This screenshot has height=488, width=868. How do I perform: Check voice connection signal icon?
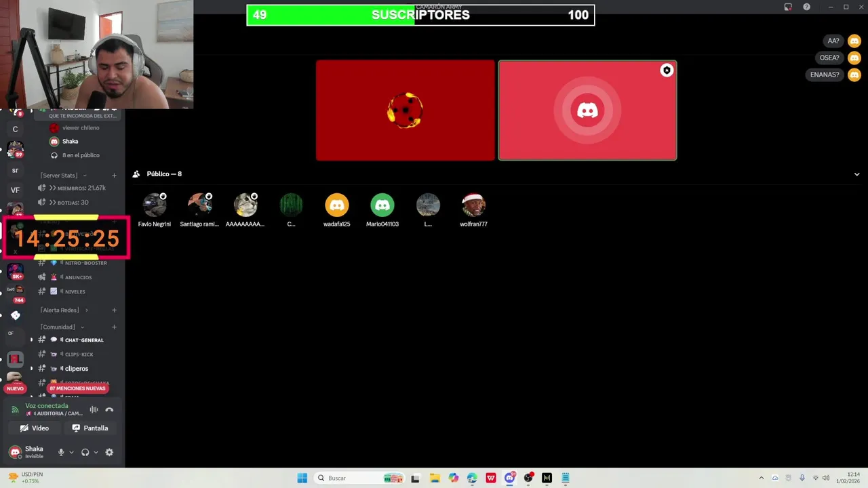coord(15,409)
